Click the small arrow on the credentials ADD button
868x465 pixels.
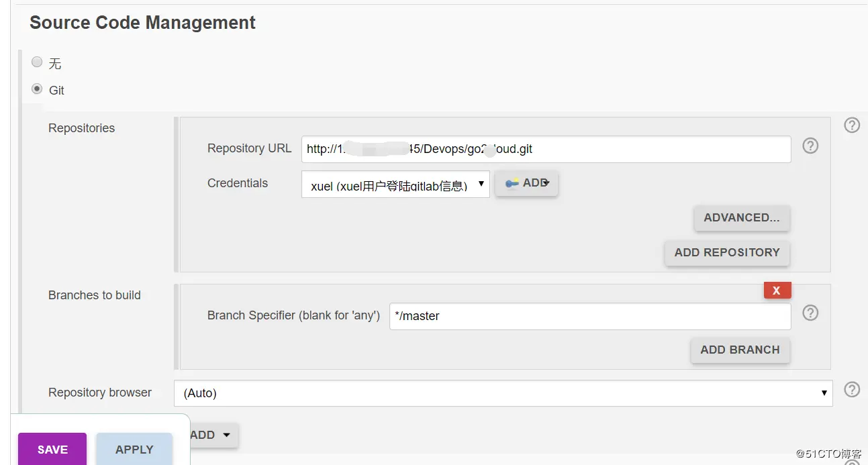point(548,183)
